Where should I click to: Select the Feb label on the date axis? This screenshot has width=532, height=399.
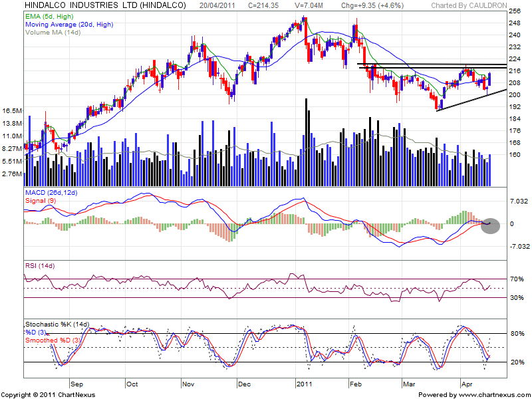point(355,384)
